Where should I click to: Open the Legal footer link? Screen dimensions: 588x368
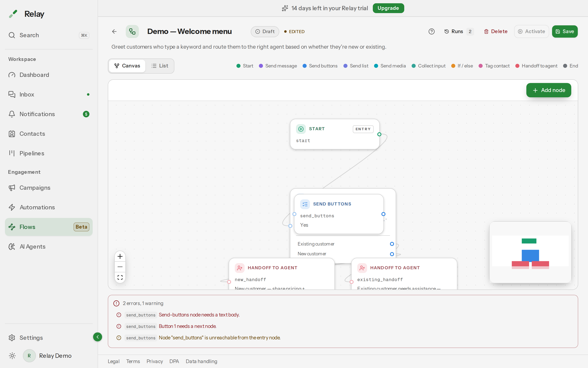114,361
